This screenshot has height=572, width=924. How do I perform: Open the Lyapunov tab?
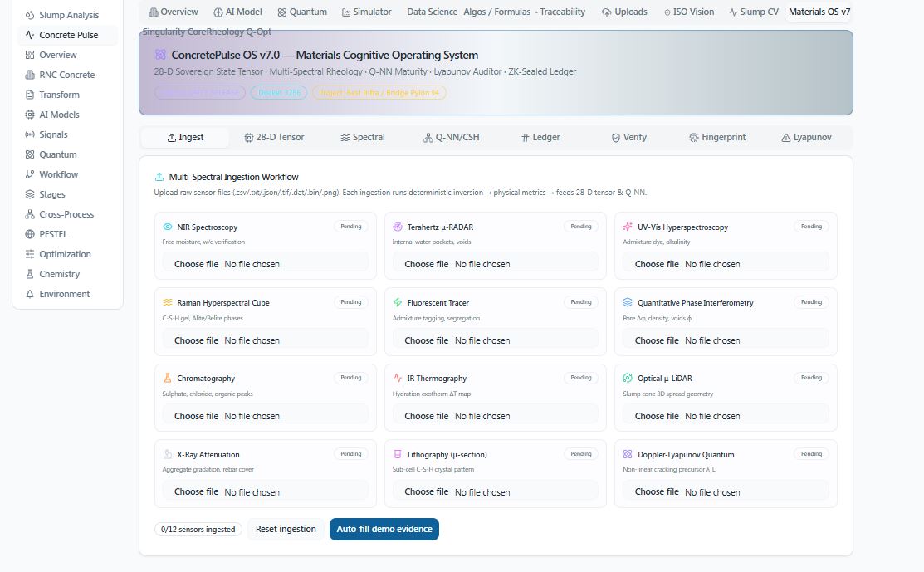(806, 137)
